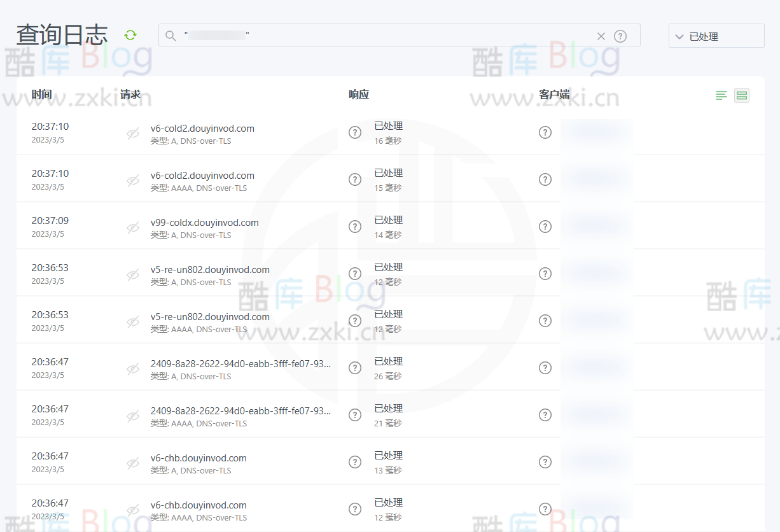
Task: Click client question mark on the last v6-chb row
Action: coord(545,509)
